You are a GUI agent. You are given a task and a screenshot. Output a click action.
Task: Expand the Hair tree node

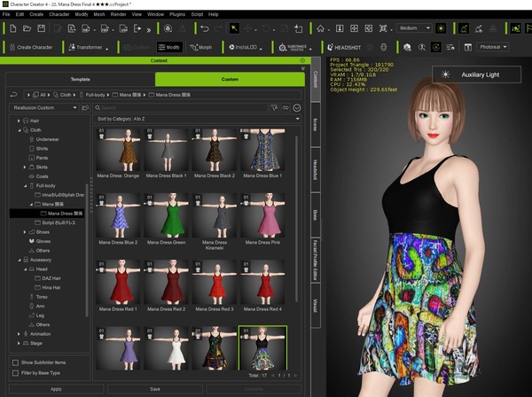click(19, 121)
